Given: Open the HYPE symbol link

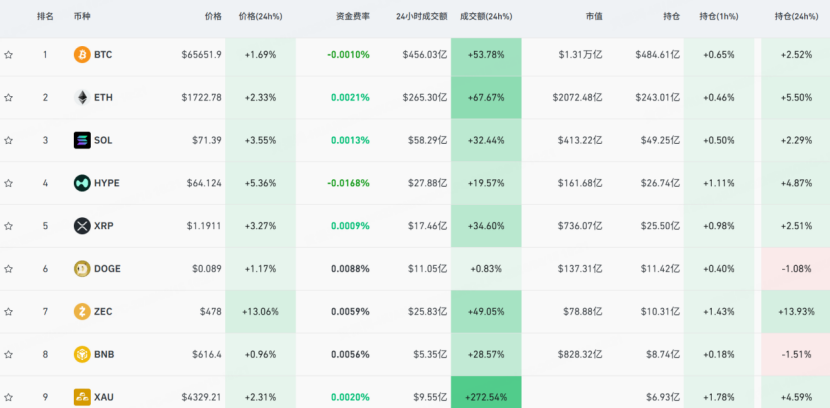Looking at the screenshot, I should 107,183.
